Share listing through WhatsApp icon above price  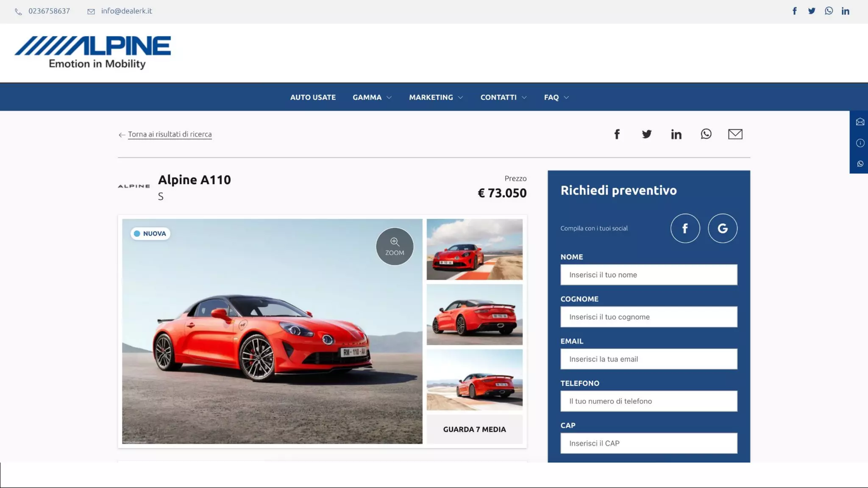pyautogui.click(x=706, y=134)
